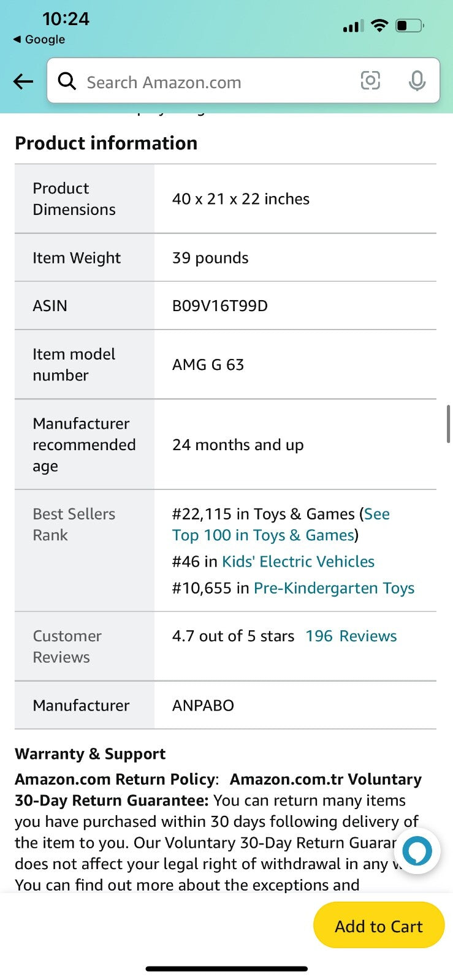The image size is (453, 980).
Task: Open the camera lens search icon
Action: tap(370, 81)
